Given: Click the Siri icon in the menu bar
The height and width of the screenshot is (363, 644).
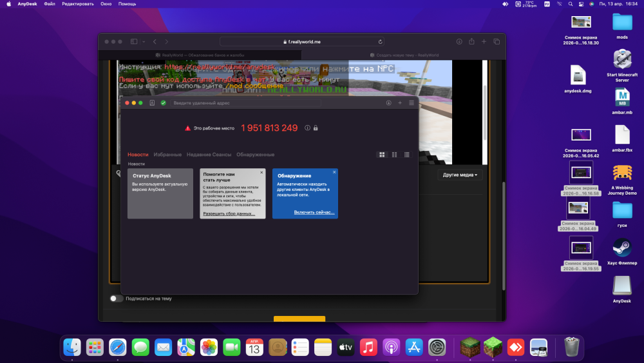Looking at the screenshot, I should pos(591,4).
